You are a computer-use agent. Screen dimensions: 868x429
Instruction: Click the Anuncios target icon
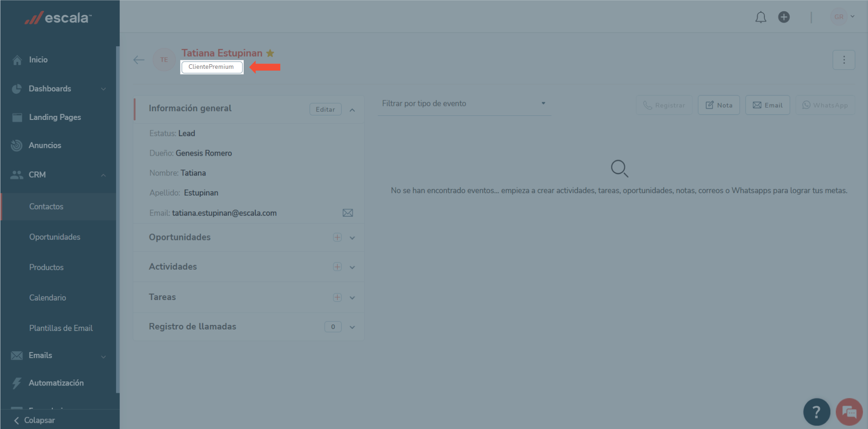(17, 145)
